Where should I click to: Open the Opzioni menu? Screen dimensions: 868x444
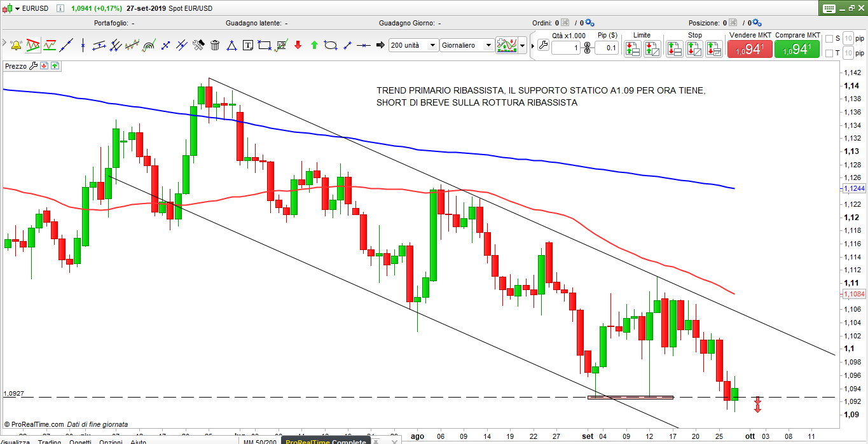click(x=110, y=441)
